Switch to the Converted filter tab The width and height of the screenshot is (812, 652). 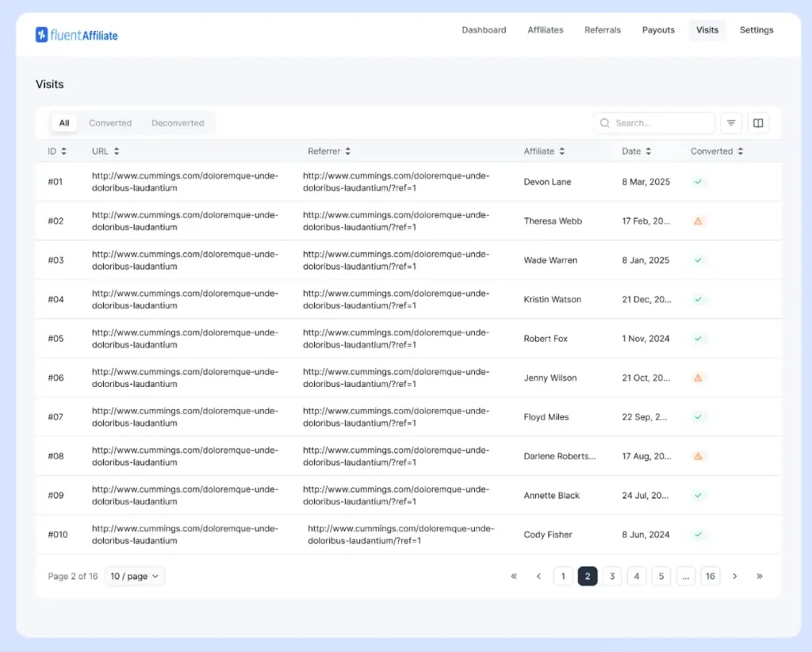110,123
